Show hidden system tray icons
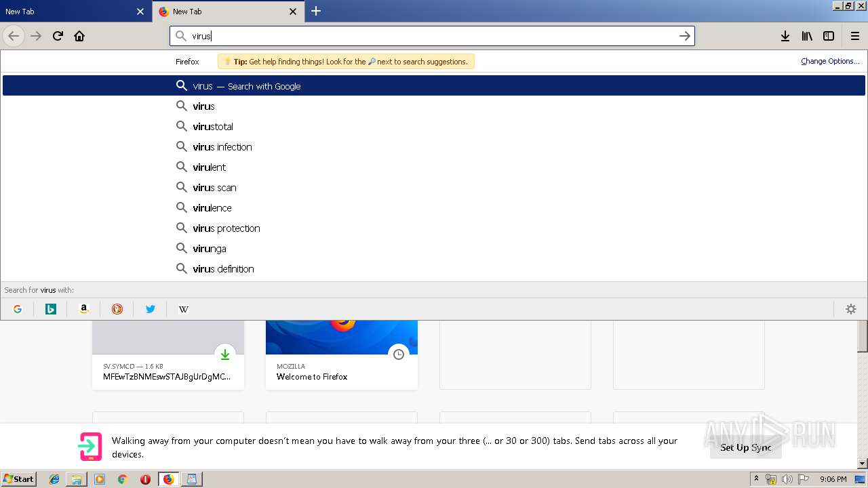This screenshot has height=488, width=868. 756,479
